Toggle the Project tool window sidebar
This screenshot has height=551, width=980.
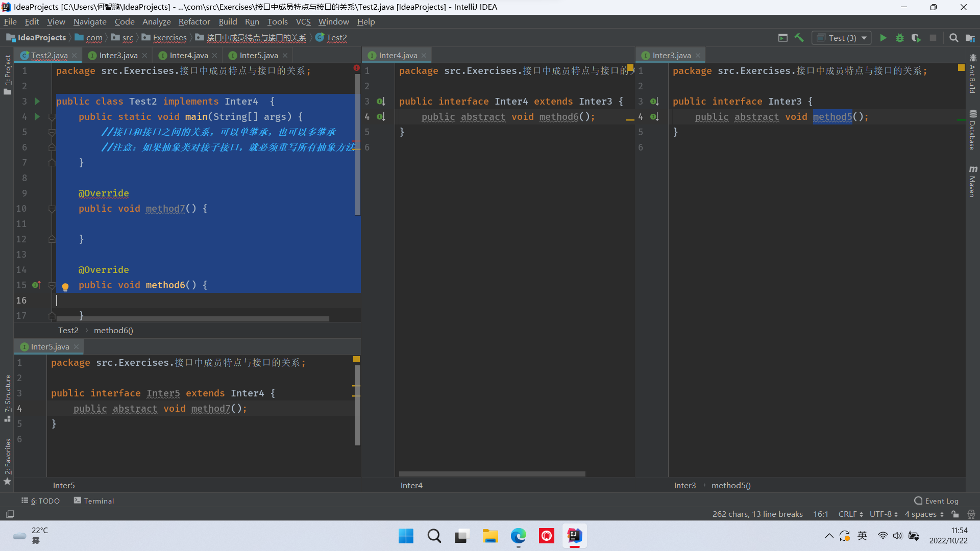click(8, 74)
